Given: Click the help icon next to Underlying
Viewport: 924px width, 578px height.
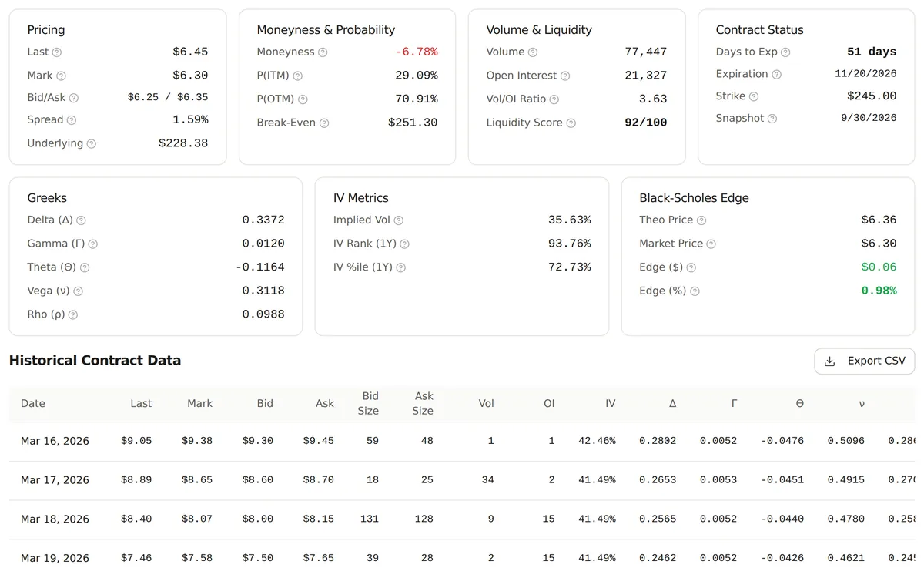Looking at the screenshot, I should click(x=92, y=143).
